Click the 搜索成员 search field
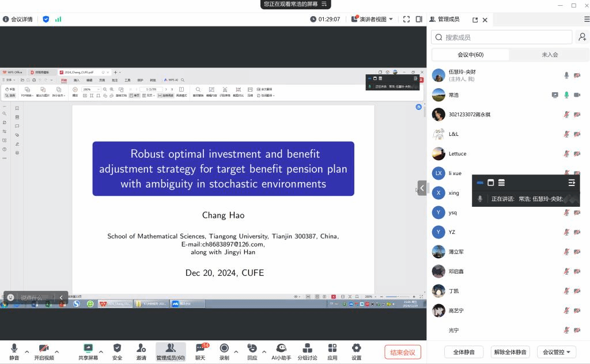This screenshot has height=364, width=590. tap(501, 37)
